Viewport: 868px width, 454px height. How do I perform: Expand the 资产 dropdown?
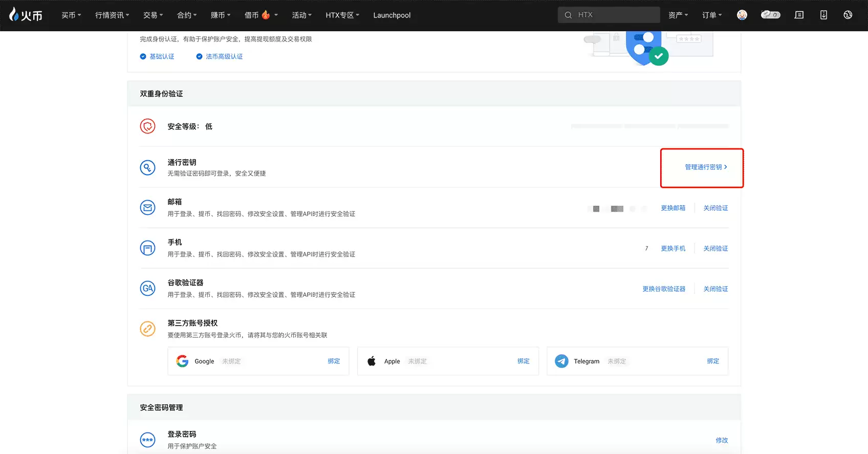tap(678, 15)
